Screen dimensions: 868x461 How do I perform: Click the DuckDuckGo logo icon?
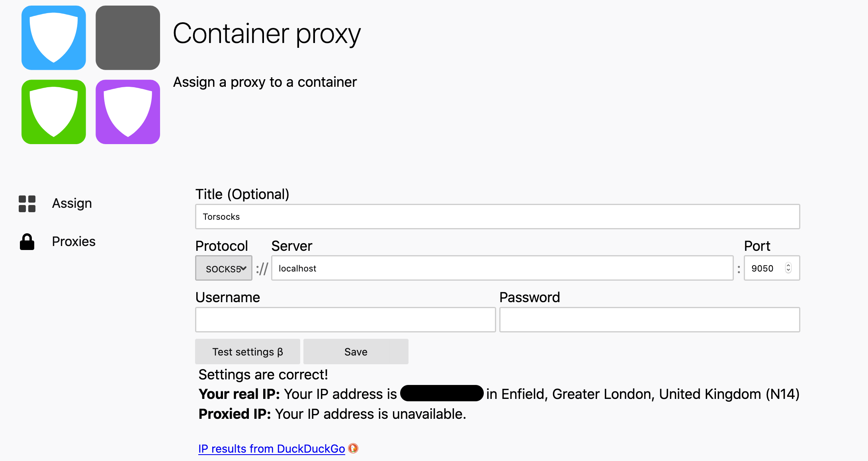(353, 449)
